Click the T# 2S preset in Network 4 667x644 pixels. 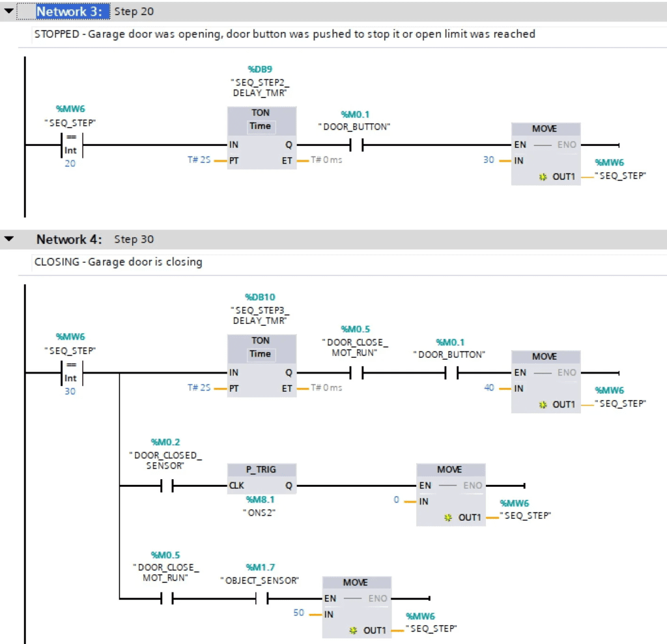pos(199,387)
